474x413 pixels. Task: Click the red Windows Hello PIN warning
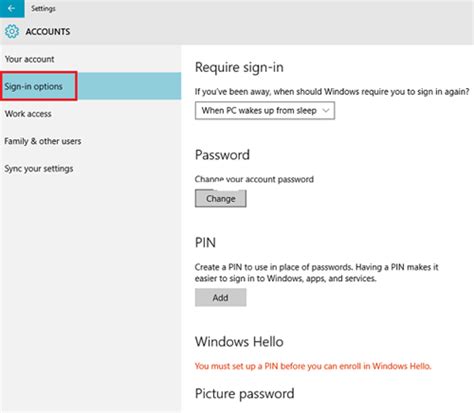click(x=313, y=366)
